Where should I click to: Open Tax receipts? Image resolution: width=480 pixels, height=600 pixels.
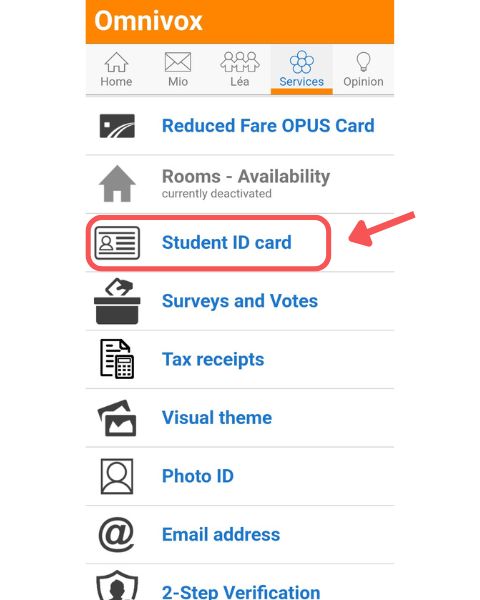213,360
